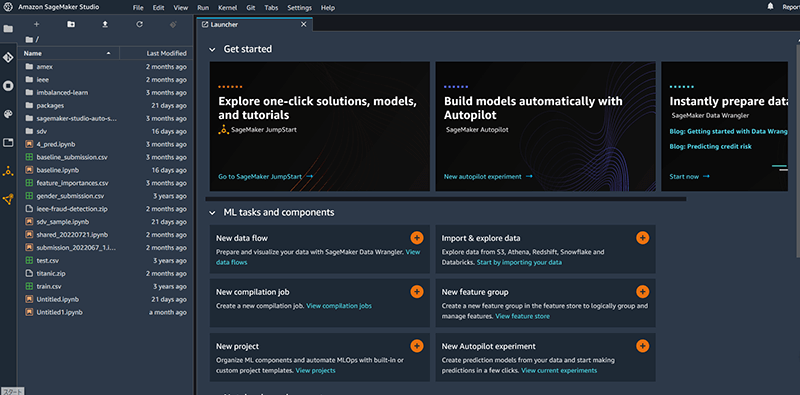This screenshot has width=800, height=395.
Task: Close the Launcher tab
Action: (x=304, y=24)
